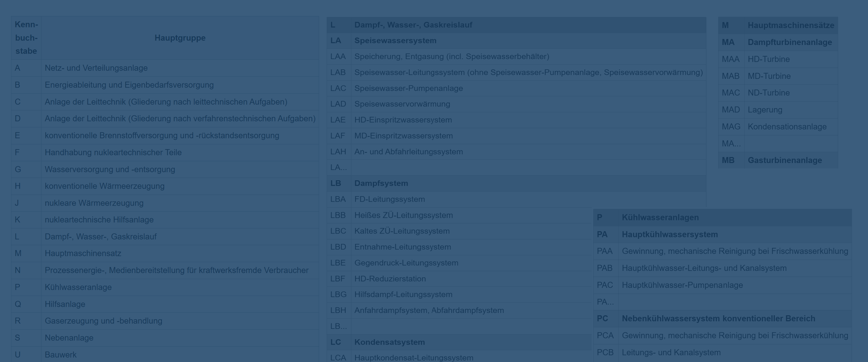Select 'Dampfturbinenanlage' MA header
Screen dimensions: 868x362
(790, 42)
